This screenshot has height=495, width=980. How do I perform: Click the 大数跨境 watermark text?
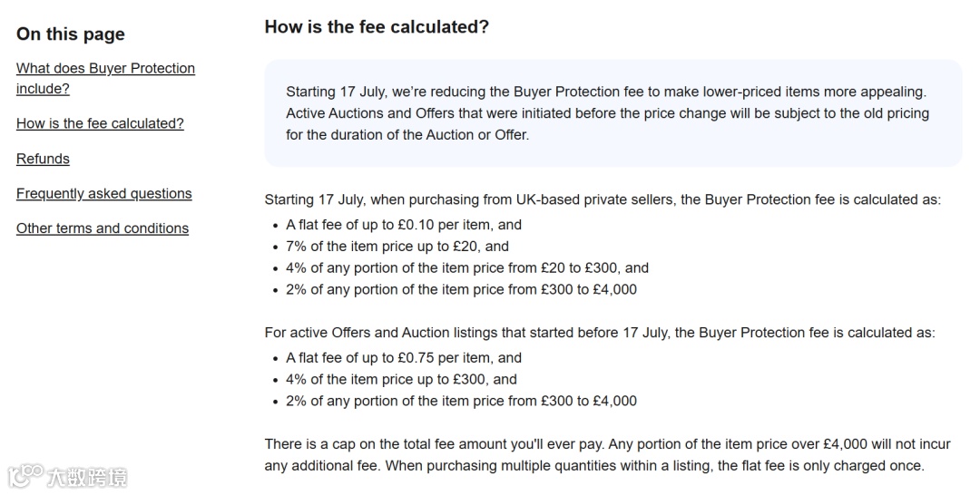click(87, 478)
